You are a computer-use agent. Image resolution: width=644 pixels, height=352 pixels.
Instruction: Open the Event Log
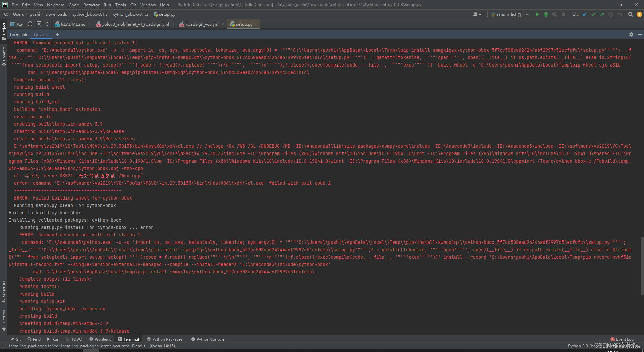pyautogui.click(x=622, y=339)
